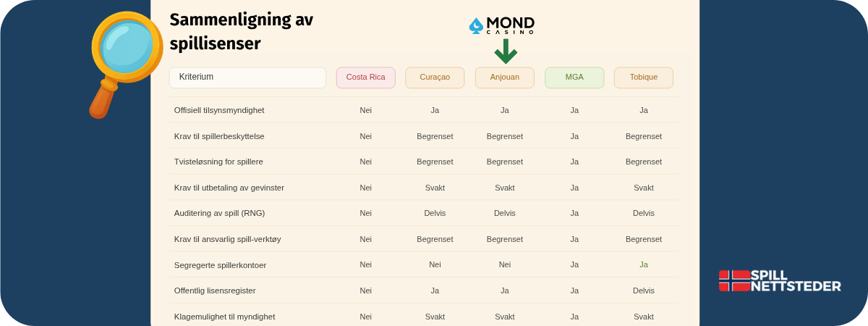Screen dimensions: 868x326
Task: Click Costa Rica Nei in Klagemulighet row
Action: 366,317
